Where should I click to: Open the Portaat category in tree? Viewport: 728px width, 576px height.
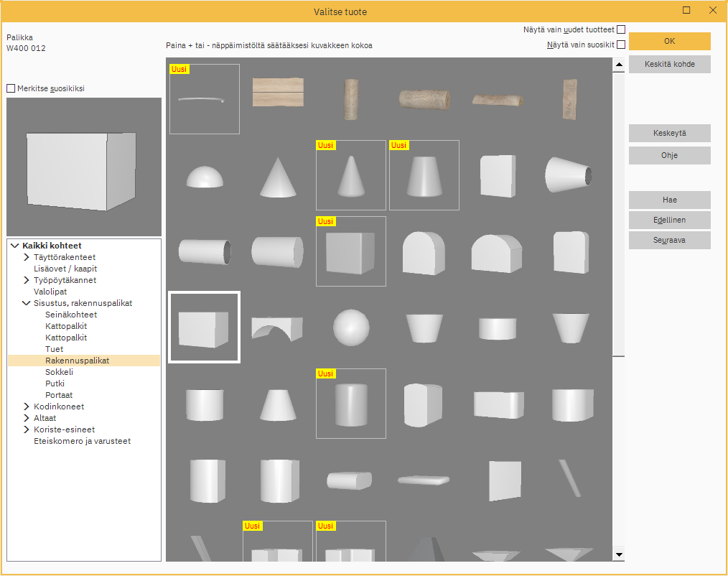(58, 395)
